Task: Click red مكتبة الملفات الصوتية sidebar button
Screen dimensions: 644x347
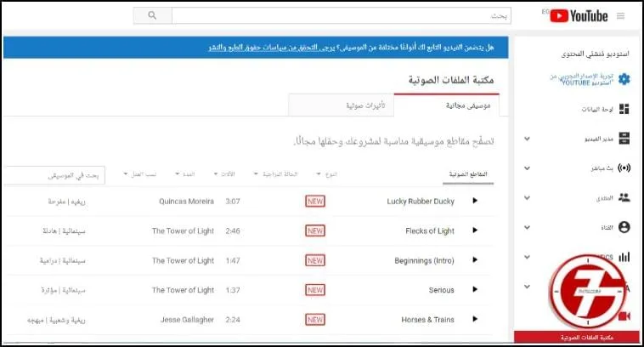Action: coord(579,337)
